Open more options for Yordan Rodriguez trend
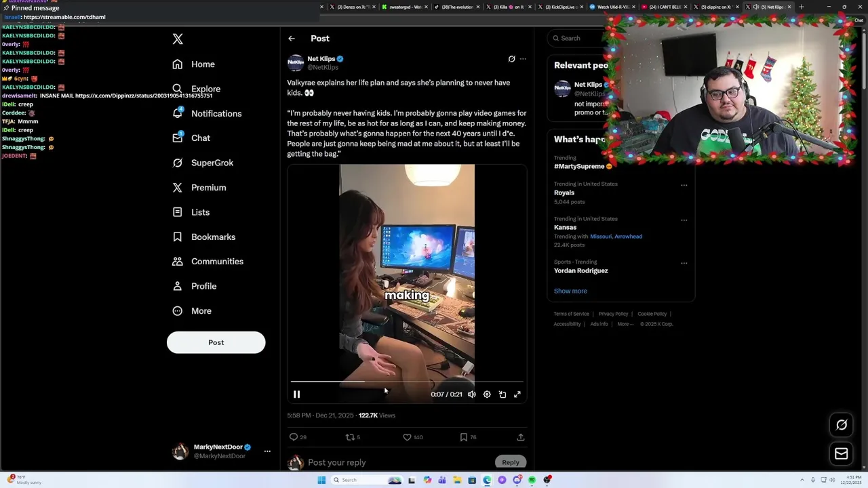868x488 pixels. pos(684,263)
